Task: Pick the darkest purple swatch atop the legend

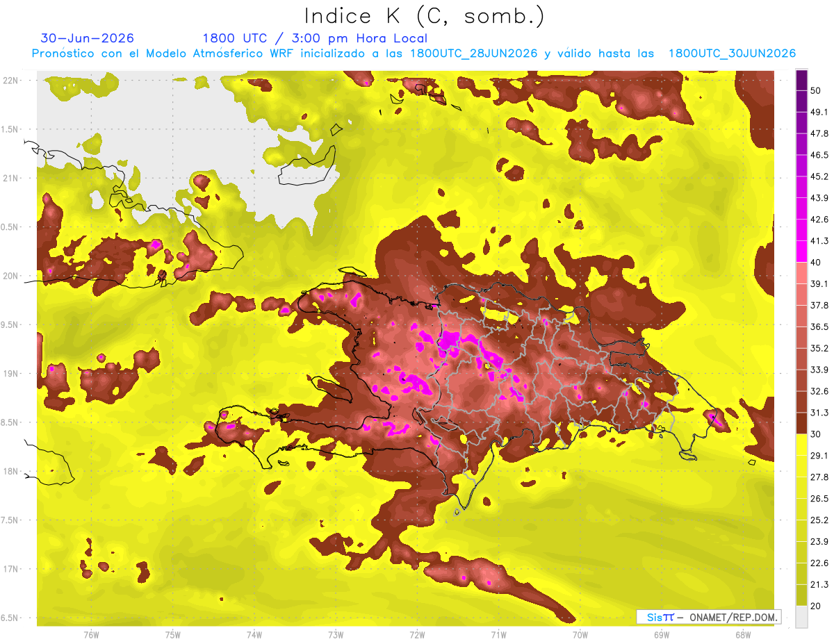Action: tap(801, 81)
